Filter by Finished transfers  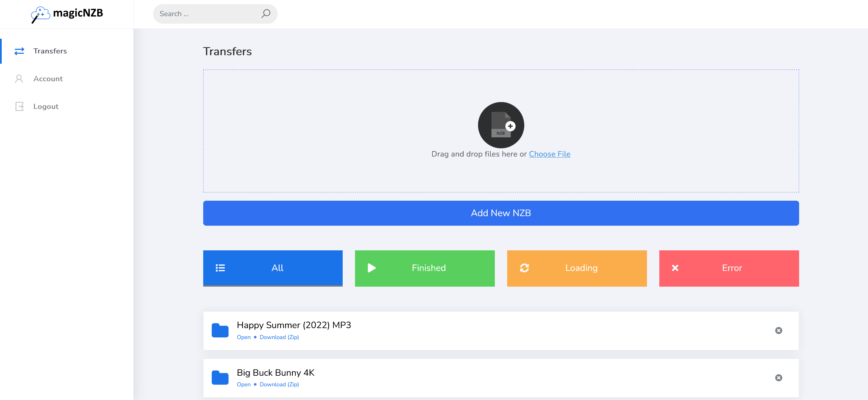(x=425, y=268)
